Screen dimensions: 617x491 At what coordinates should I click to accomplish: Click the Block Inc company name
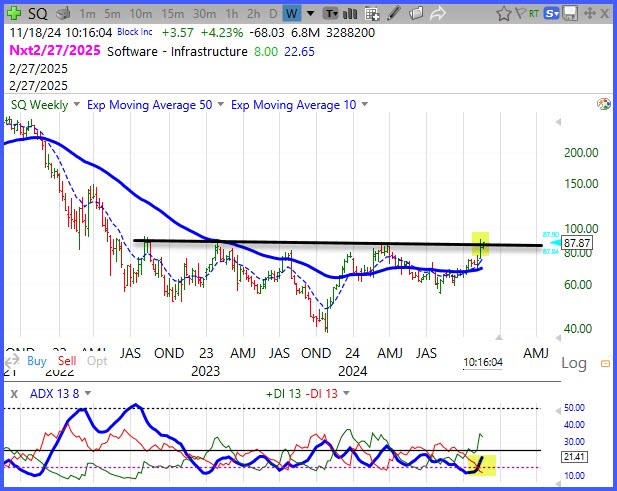pyautogui.click(x=135, y=32)
